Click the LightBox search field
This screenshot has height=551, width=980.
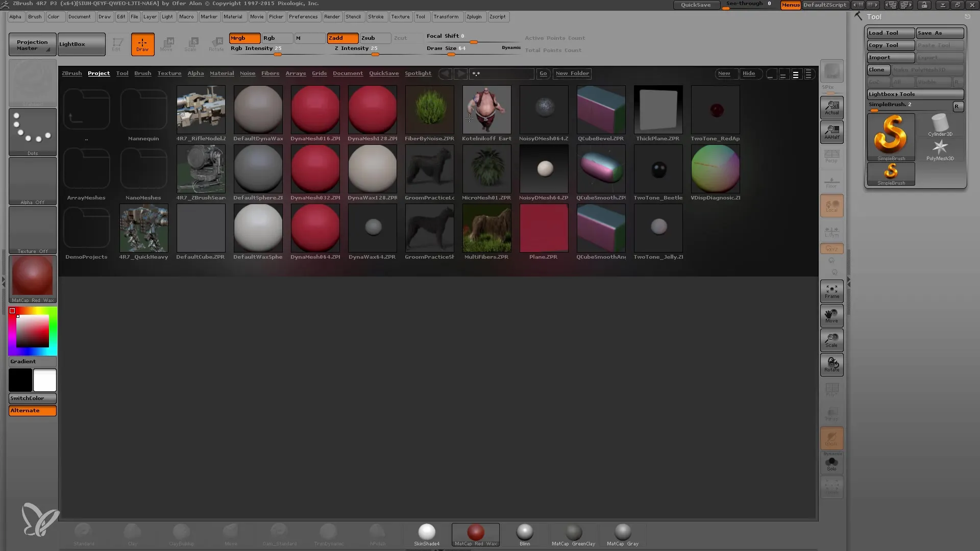pyautogui.click(x=501, y=73)
